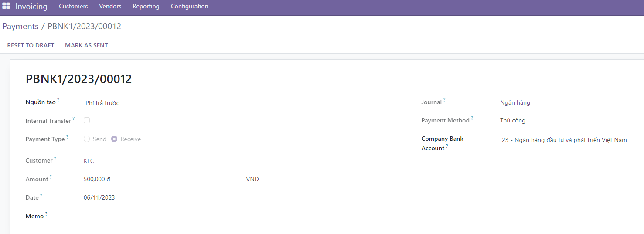644x234 pixels.
Task: Show help tooltip for Payment Method
Action: tap(472, 118)
